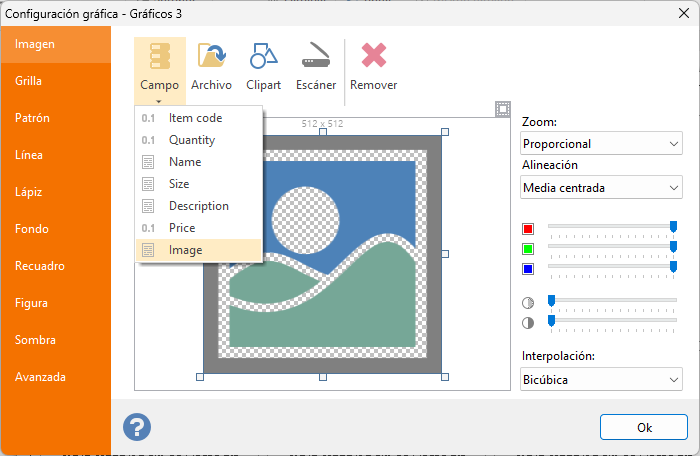The image size is (700, 456).
Task: Confirm with the Ok button
Action: pyautogui.click(x=643, y=427)
